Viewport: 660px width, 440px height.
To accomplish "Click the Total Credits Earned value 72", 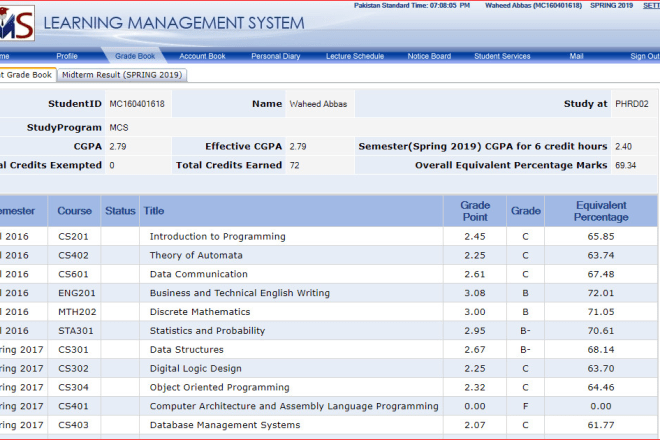I will coord(295,165).
